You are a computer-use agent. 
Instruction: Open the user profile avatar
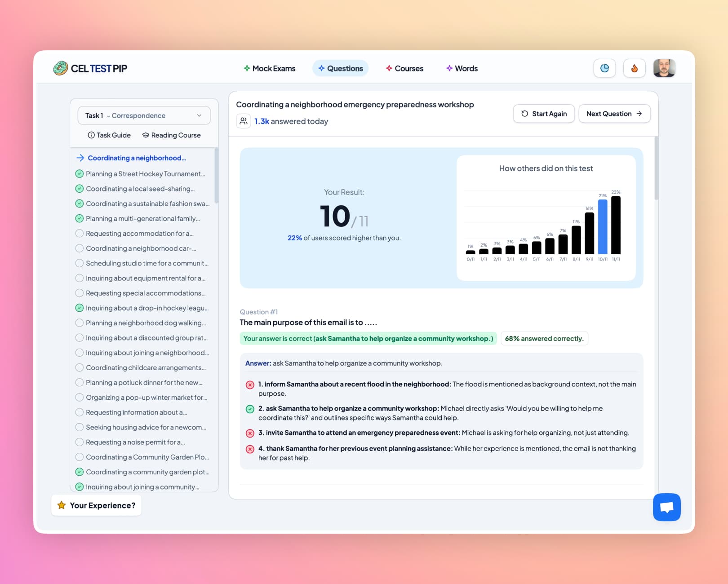coord(664,68)
